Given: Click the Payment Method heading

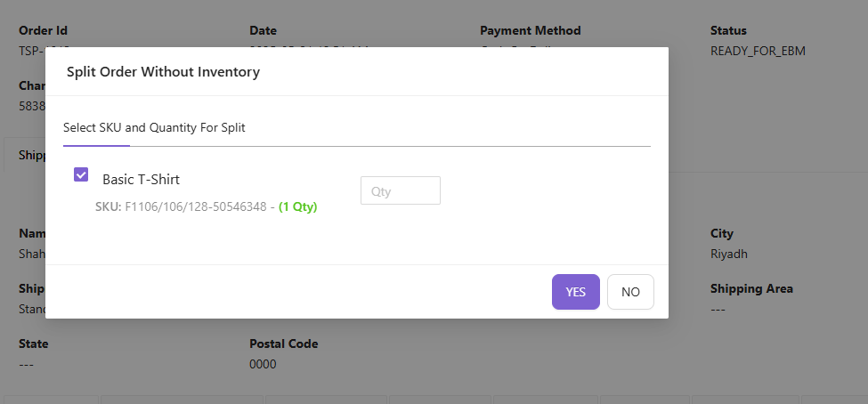Looking at the screenshot, I should pyautogui.click(x=530, y=30).
